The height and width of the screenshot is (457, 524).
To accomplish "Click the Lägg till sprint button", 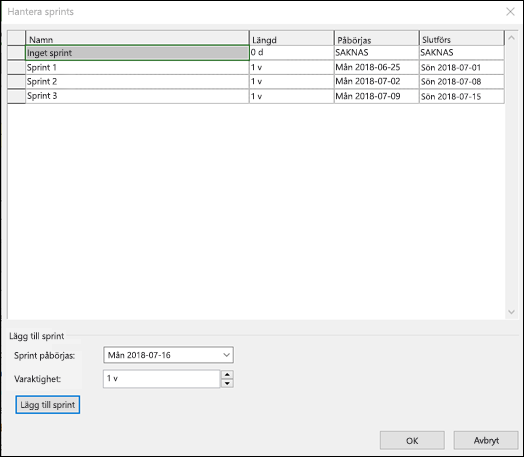I will pyautogui.click(x=47, y=405).
